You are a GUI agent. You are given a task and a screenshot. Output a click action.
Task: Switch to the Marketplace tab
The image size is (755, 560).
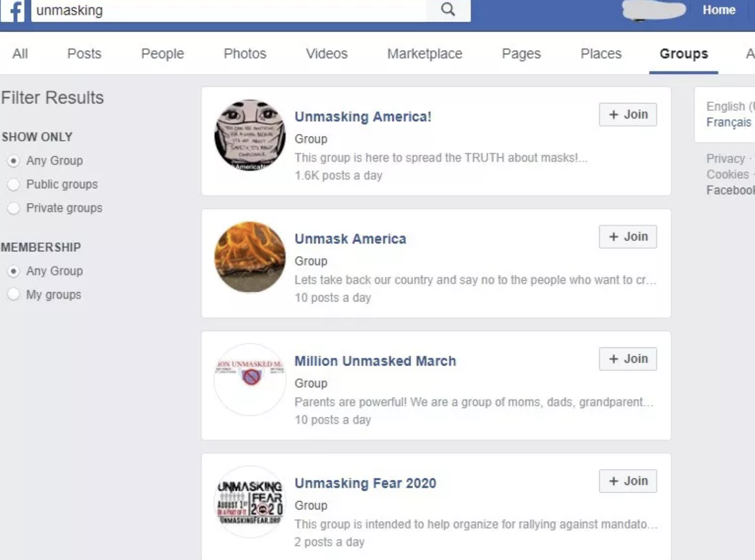tap(425, 54)
